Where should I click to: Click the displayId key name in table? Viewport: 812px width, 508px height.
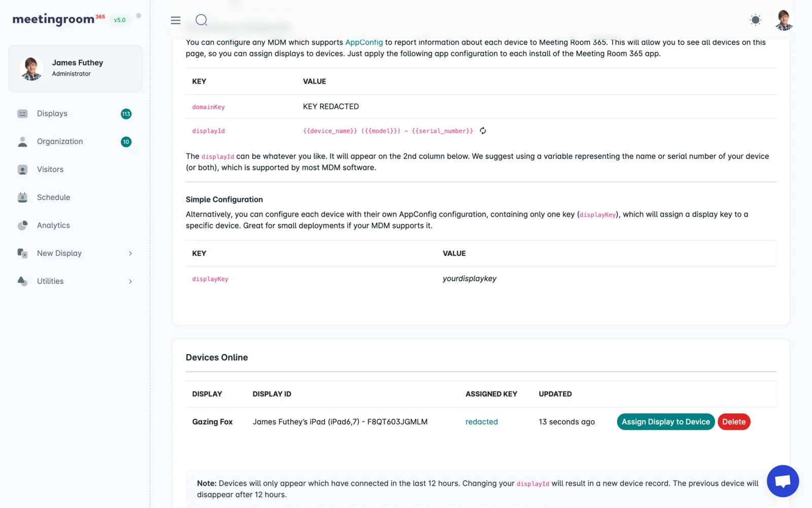pyautogui.click(x=208, y=131)
